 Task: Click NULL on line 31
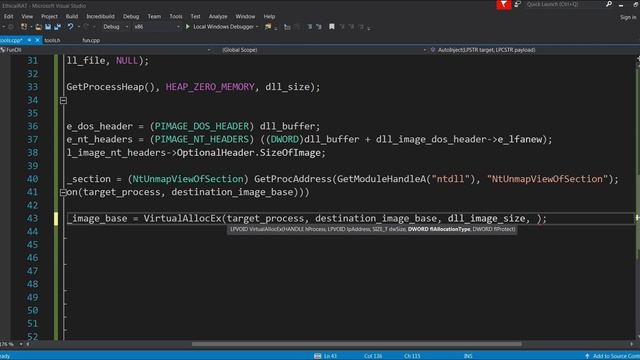click(127, 60)
